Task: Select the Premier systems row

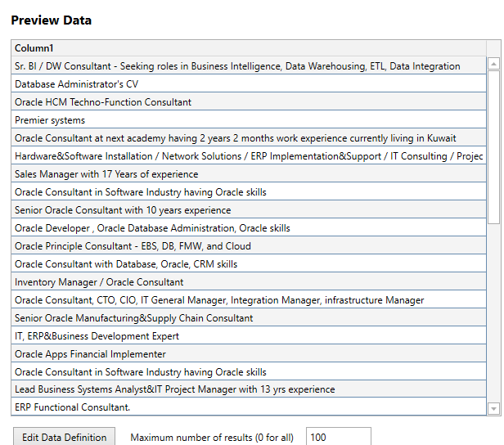Action: coord(249,120)
